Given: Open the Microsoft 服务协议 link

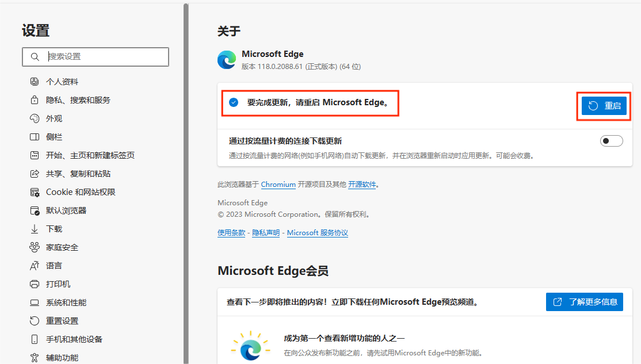Looking at the screenshot, I should coord(317,232).
